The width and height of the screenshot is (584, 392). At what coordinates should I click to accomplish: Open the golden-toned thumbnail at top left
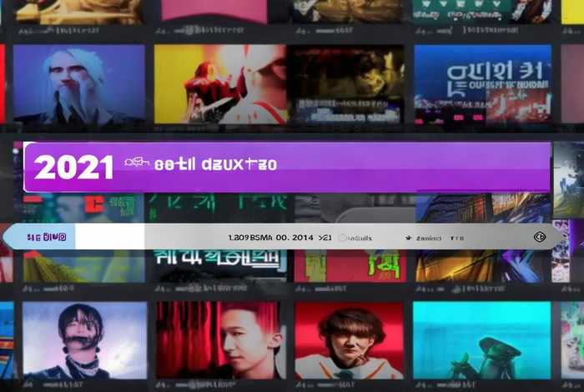click(x=79, y=11)
